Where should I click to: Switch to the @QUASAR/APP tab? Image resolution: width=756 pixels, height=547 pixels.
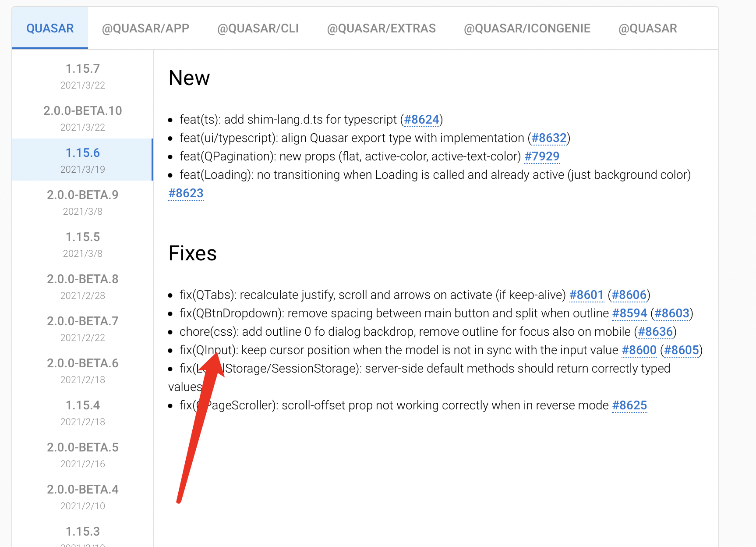coord(145,28)
